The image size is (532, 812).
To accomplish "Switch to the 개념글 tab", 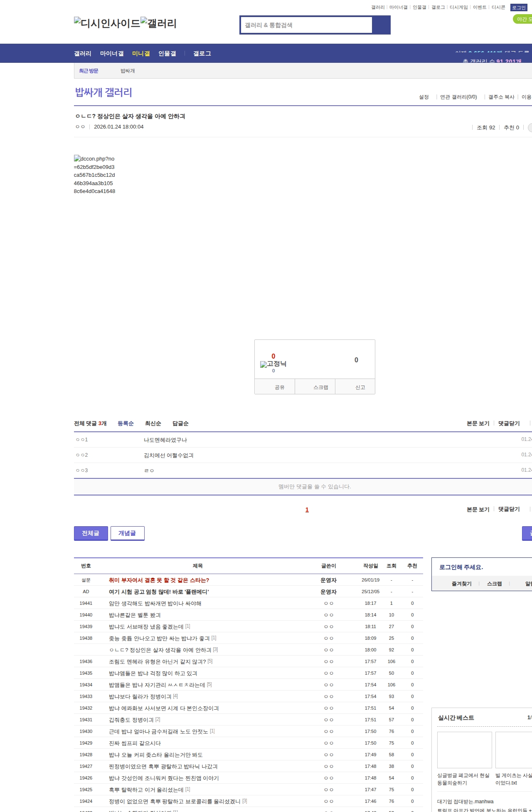I will [x=127, y=533].
